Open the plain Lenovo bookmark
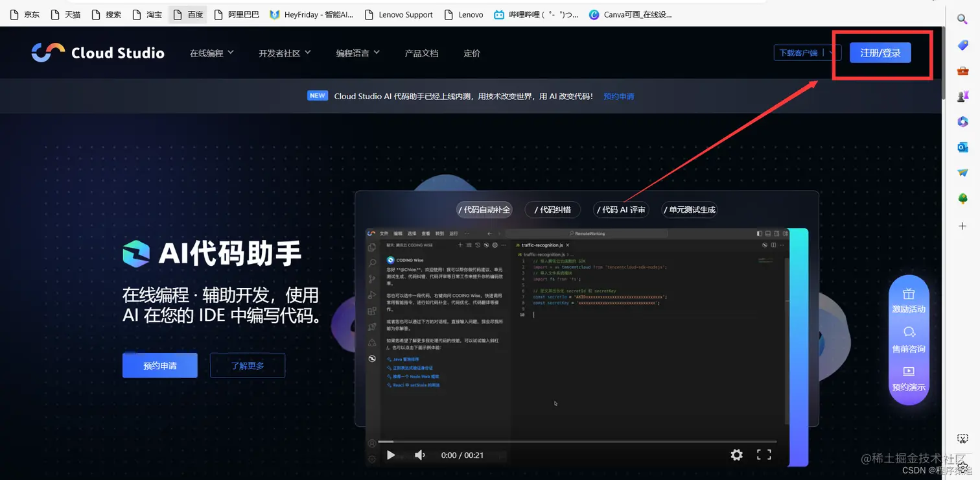The image size is (980, 480). (x=464, y=14)
